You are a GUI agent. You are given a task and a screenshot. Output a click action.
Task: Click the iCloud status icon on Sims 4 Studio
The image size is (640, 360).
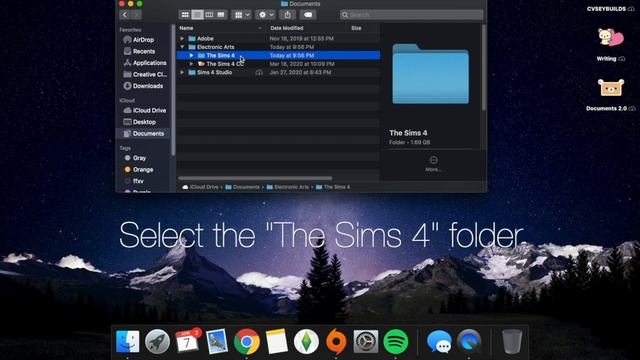259,72
